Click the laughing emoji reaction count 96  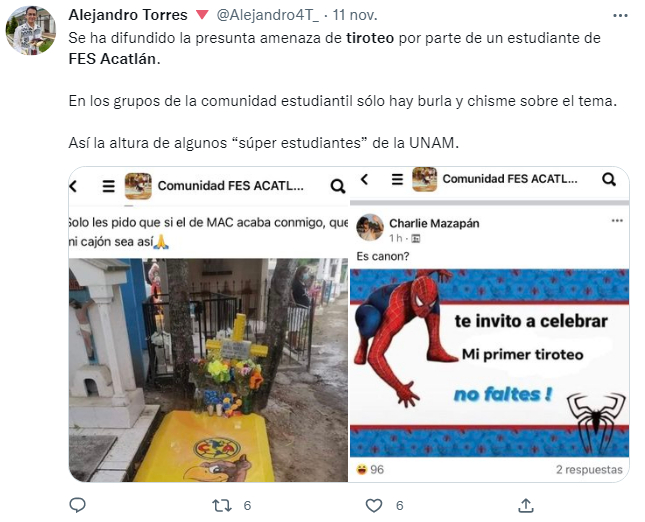(370, 469)
